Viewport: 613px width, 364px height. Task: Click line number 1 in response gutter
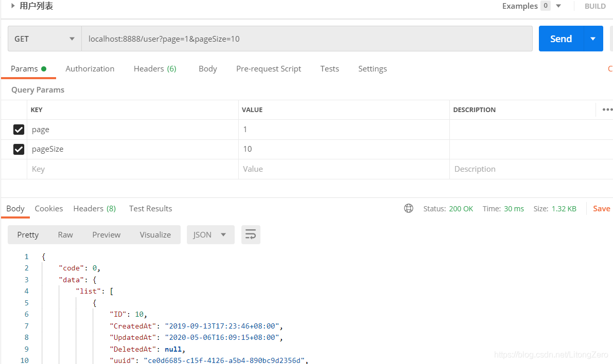point(27,257)
